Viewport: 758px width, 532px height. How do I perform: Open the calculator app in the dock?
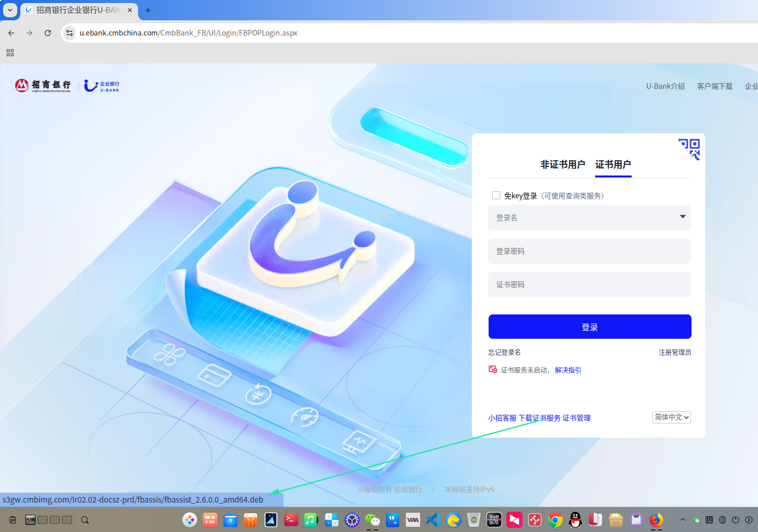coord(332,520)
